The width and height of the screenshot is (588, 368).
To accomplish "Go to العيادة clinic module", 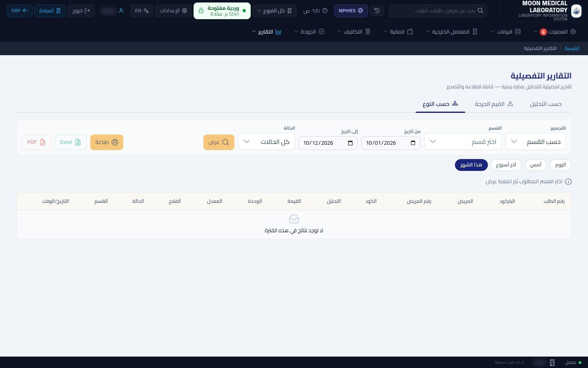I will tap(50, 11).
